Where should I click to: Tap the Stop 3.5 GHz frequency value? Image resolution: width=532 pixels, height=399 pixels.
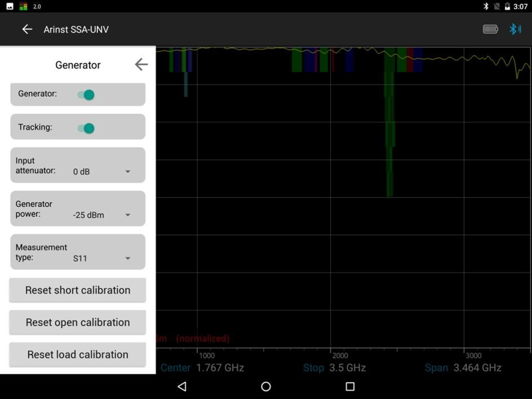pos(347,368)
